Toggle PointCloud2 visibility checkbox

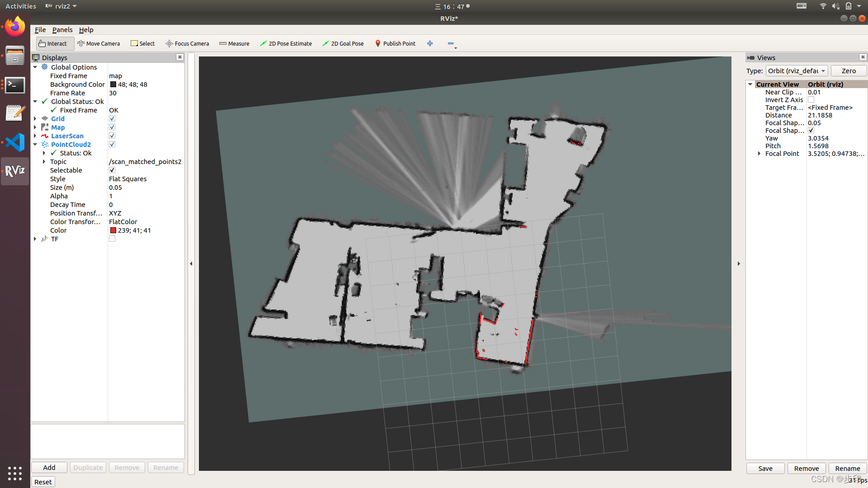(x=112, y=144)
